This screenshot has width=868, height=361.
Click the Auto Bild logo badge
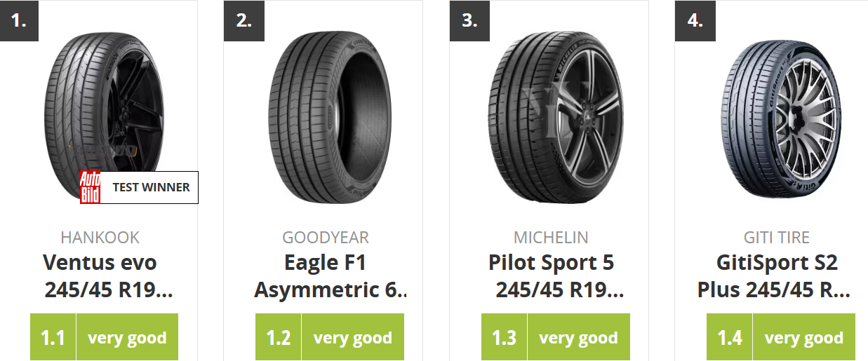(90, 187)
